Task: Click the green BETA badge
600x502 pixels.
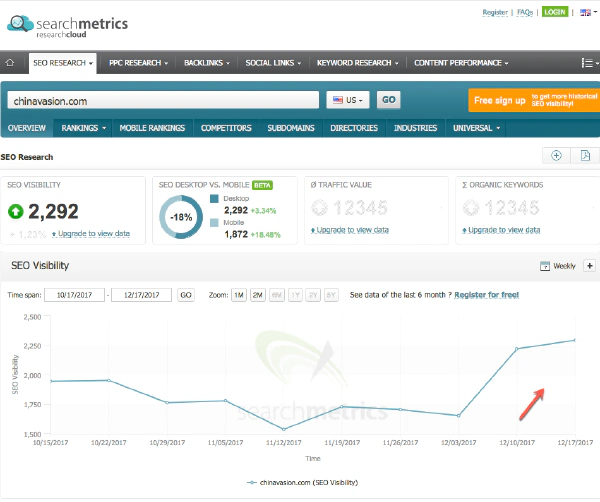Action: (262, 185)
